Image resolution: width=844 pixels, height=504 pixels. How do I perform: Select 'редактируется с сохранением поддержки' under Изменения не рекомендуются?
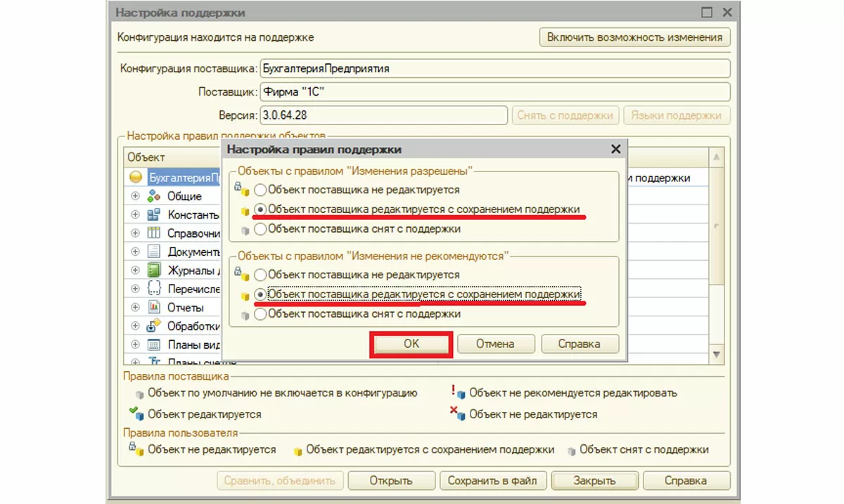[261, 295]
